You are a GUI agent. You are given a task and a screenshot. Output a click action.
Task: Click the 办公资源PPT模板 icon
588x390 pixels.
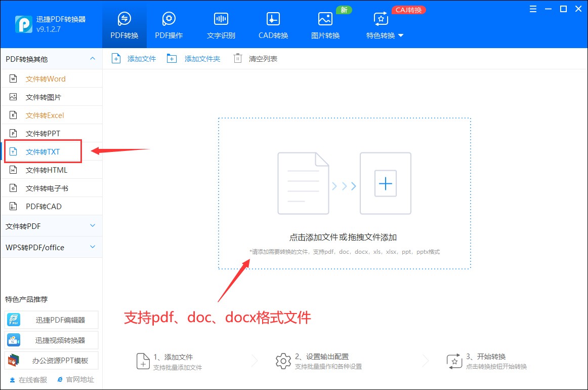coord(14,360)
